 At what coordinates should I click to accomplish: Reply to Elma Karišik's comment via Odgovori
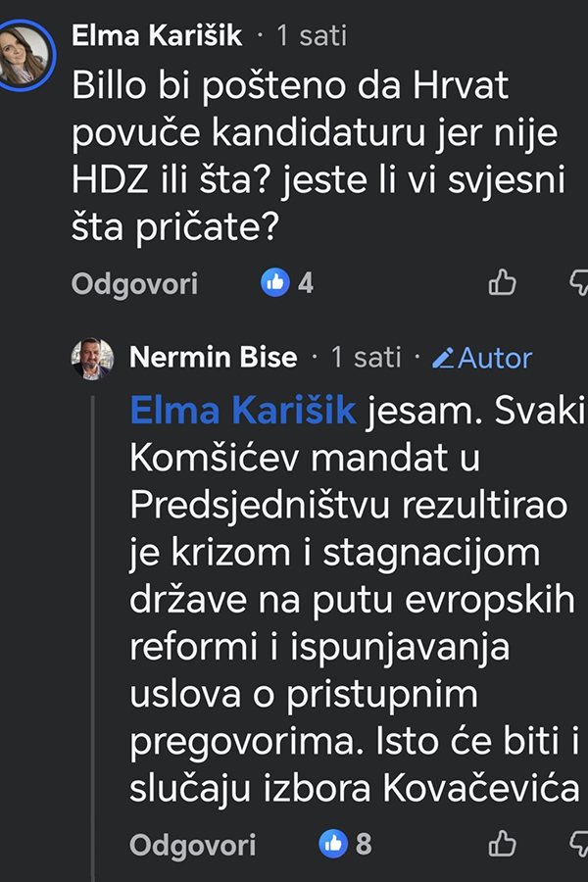pos(134,284)
